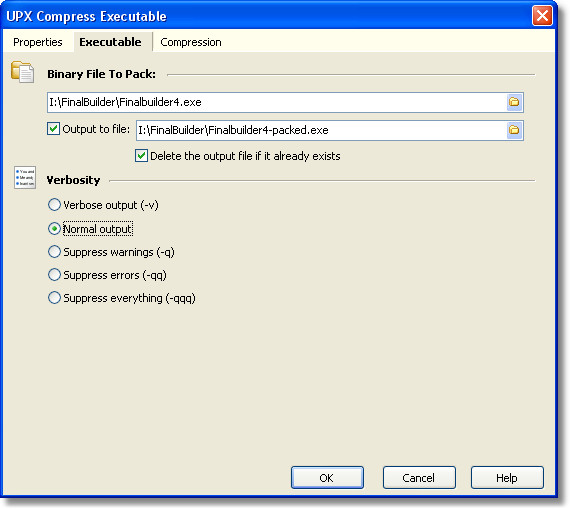Choose Suppress errors (-qq) option
This screenshot has width=570, height=510.
[54, 275]
